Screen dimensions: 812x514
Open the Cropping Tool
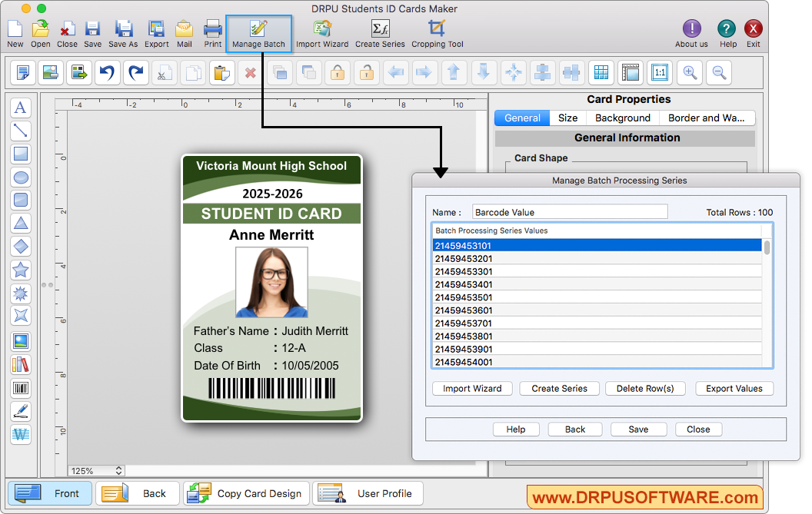(x=438, y=34)
